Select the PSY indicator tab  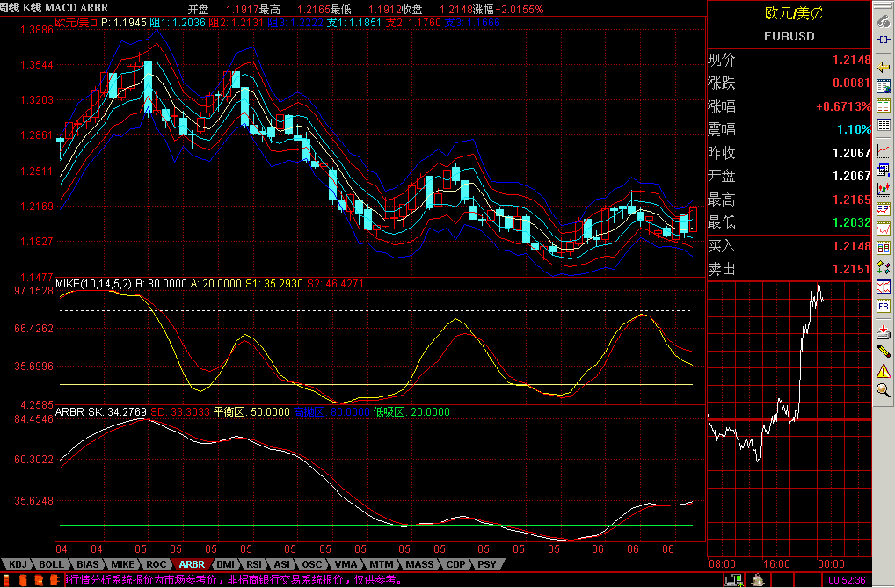(x=486, y=564)
